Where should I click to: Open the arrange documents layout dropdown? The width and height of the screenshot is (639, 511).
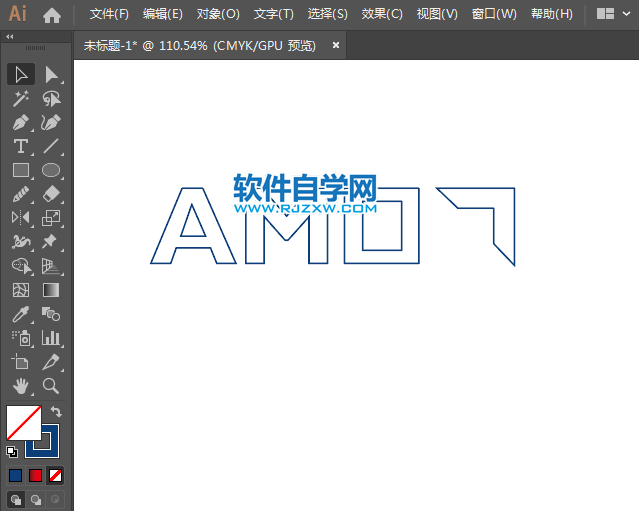[613, 14]
